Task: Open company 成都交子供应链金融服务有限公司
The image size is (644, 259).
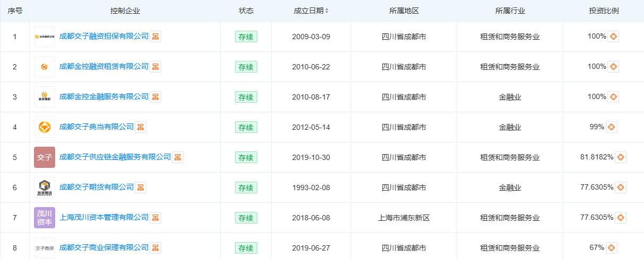Action: point(115,157)
